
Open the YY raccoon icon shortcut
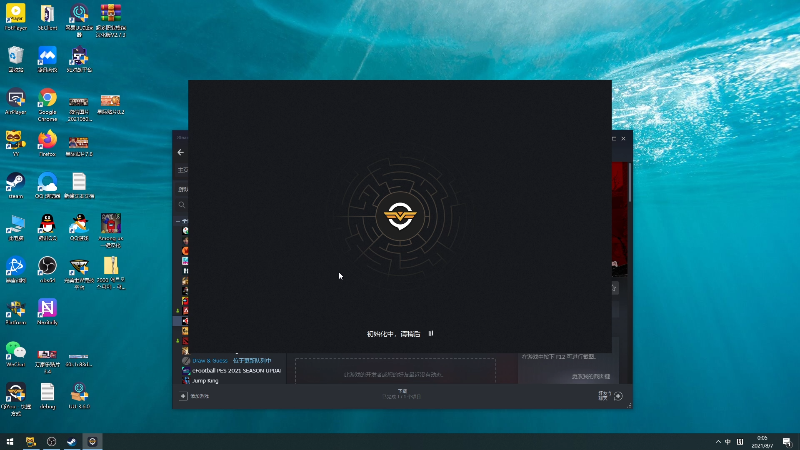tap(15, 143)
